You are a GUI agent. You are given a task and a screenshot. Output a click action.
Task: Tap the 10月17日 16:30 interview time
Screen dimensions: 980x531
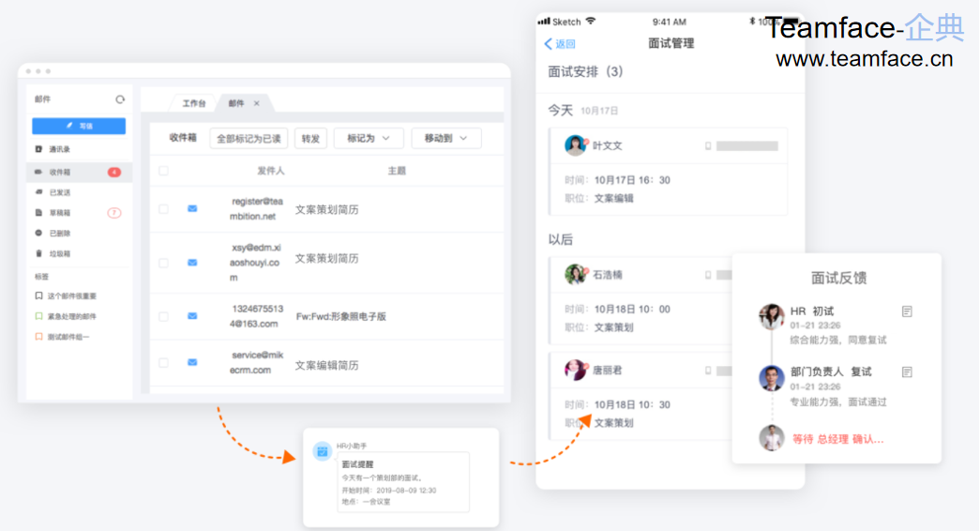pyautogui.click(x=632, y=180)
